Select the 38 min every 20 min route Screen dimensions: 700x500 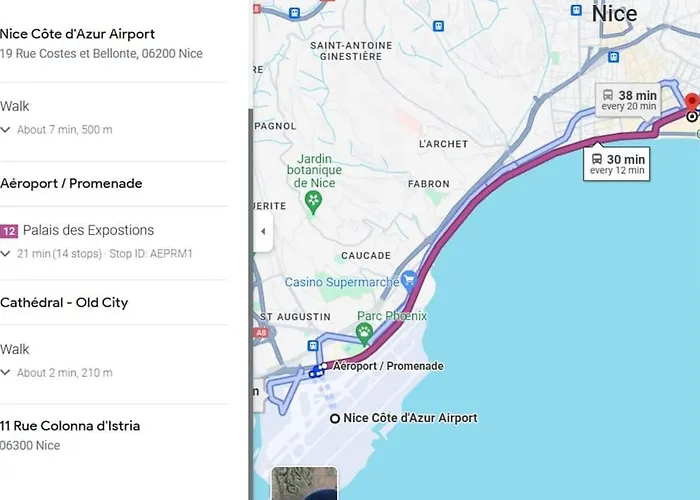[629, 100]
